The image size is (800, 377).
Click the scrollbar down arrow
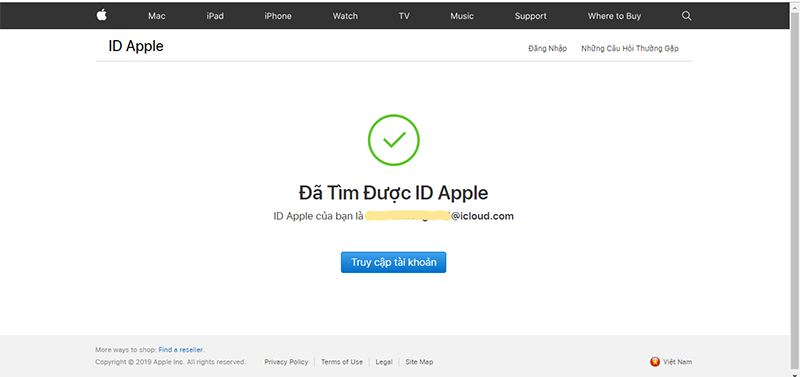[x=795, y=374]
